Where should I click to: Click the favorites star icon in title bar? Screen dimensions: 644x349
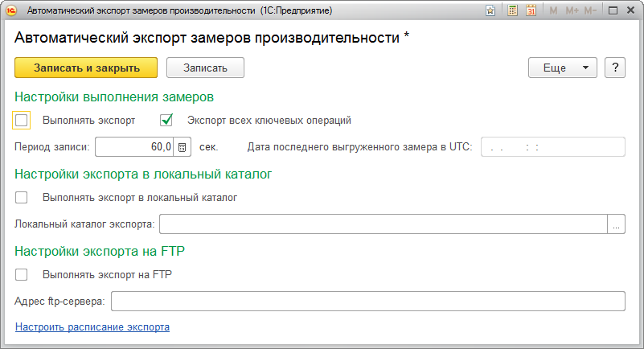click(x=490, y=12)
